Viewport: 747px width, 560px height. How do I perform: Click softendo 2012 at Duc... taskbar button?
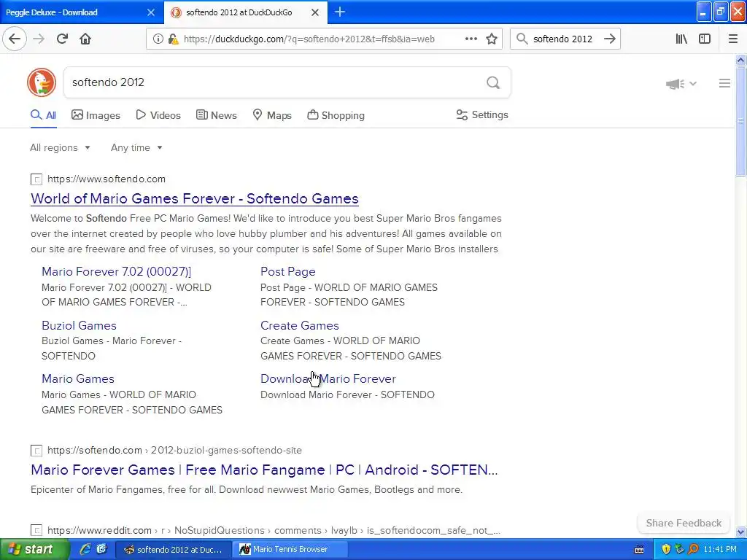point(174,550)
